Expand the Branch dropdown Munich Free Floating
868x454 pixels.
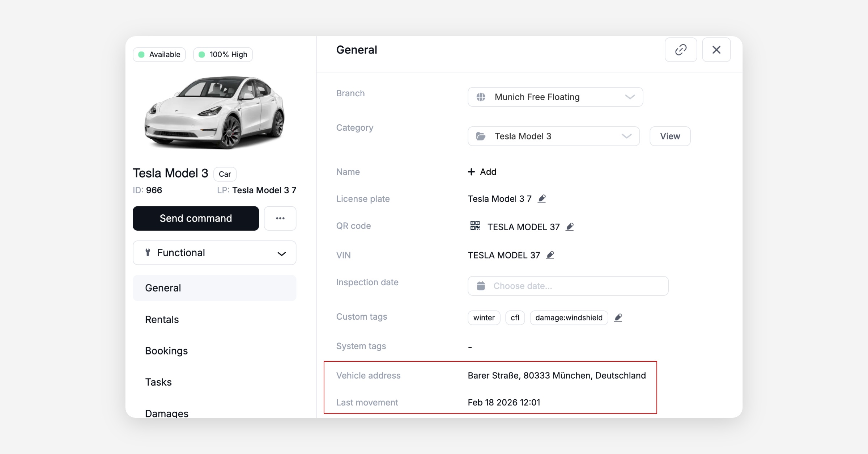click(555, 97)
